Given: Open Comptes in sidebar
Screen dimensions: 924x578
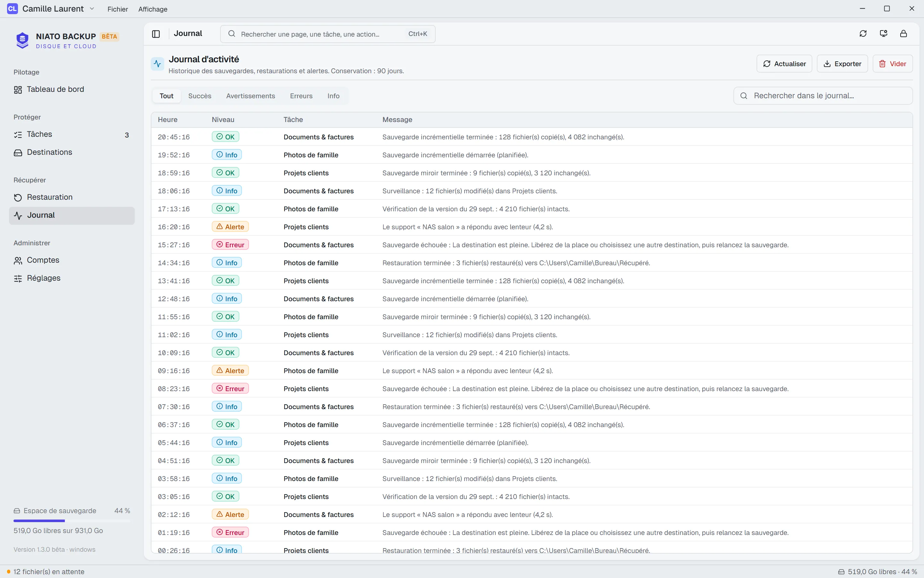Looking at the screenshot, I should (x=72, y=260).
